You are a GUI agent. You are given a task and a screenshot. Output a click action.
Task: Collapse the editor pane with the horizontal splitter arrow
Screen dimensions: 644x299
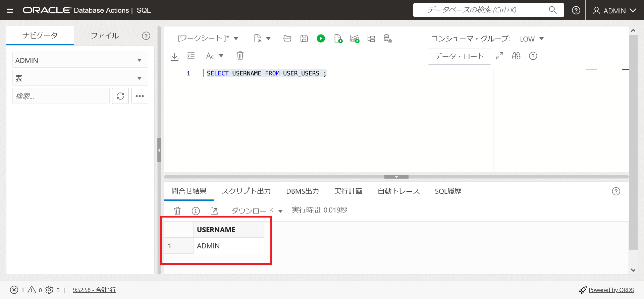(396, 177)
